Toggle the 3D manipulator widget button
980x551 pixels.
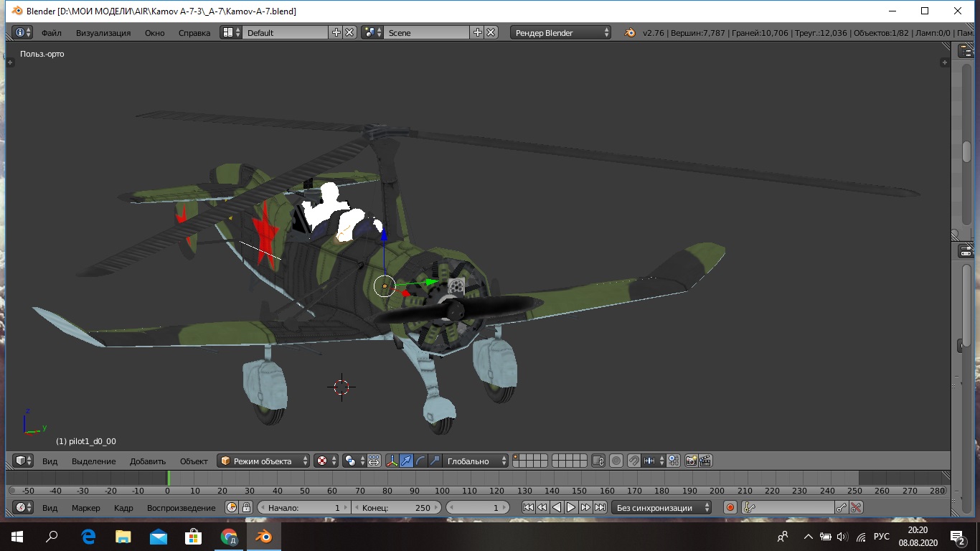pos(392,461)
